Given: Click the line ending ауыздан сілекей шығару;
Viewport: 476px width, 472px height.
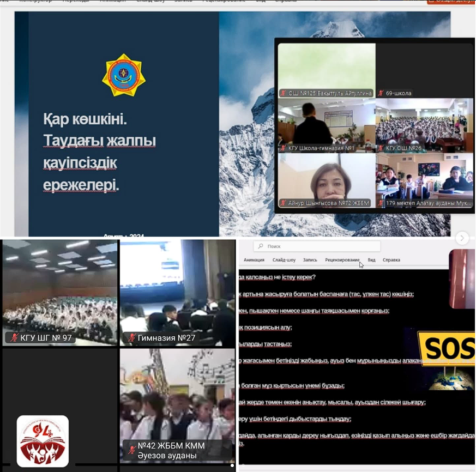Looking at the screenshot, I should [x=333, y=402].
